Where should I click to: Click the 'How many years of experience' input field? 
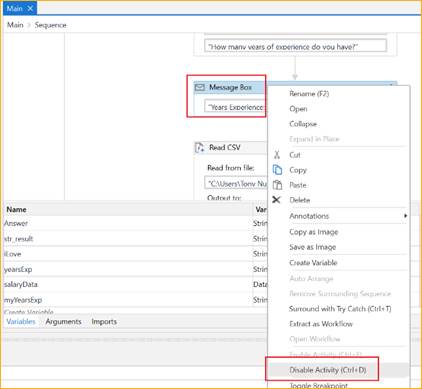click(x=295, y=46)
